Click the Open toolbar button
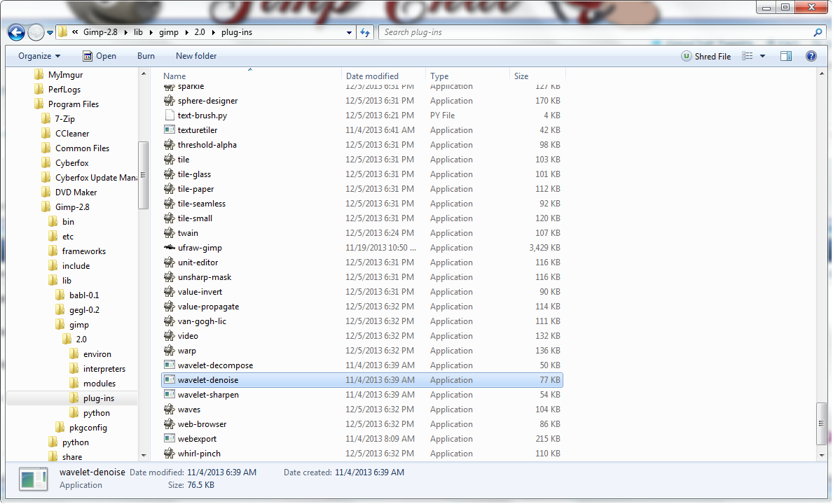Screen dimensions: 833x504 pos(99,56)
